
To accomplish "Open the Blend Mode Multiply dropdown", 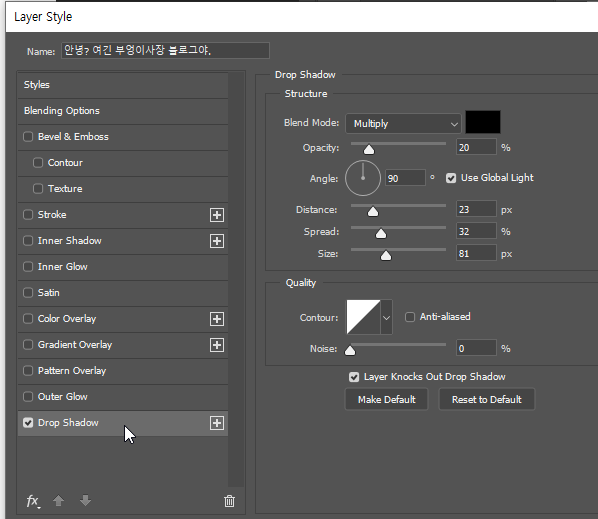I will tap(403, 124).
